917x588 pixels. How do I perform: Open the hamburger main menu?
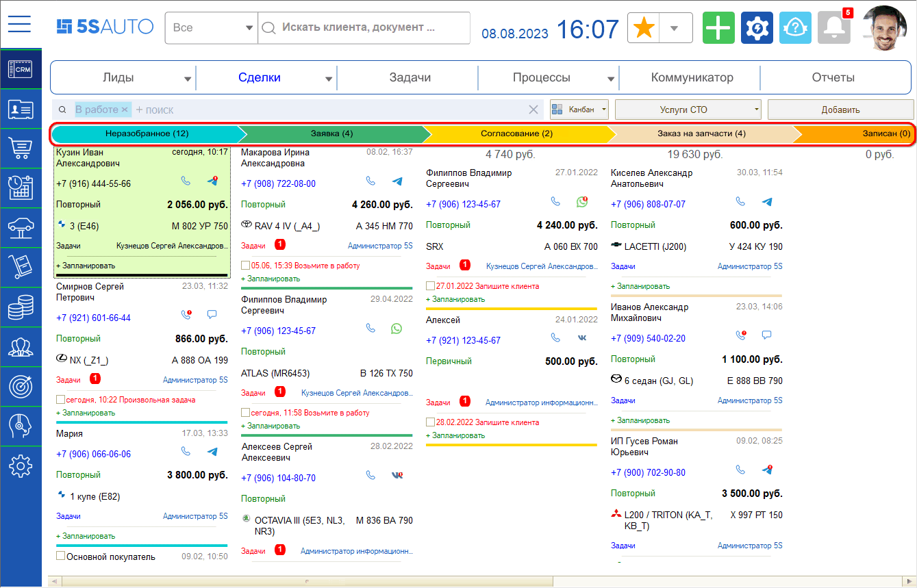[20, 25]
